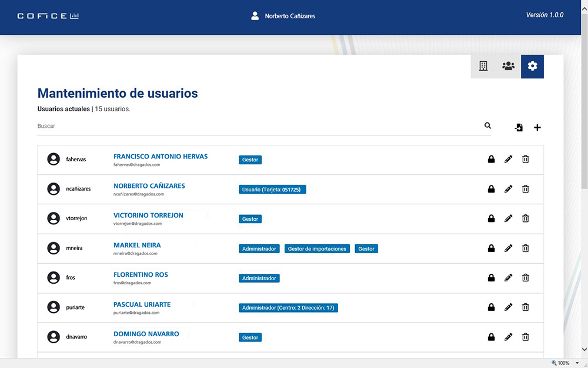Viewport: 588px width, 368px height.
Task: Select the settings gear tab
Action: pyautogui.click(x=532, y=66)
